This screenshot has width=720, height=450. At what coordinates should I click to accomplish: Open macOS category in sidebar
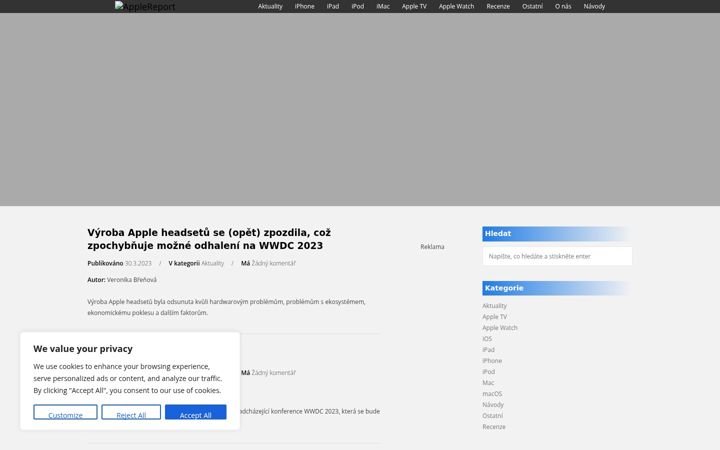click(x=492, y=394)
